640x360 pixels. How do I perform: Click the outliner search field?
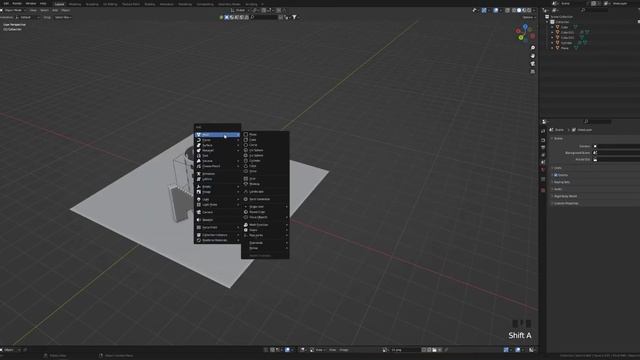click(x=594, y=10)
